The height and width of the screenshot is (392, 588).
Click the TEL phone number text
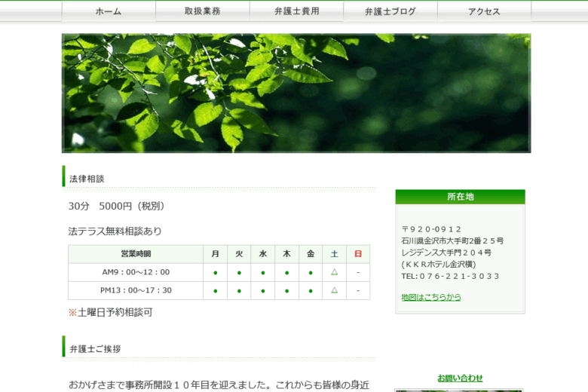coord(450,276)
